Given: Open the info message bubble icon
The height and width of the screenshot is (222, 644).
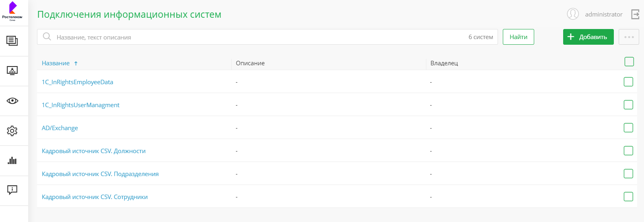Looking at the screenshot, I should coord(12,190).
